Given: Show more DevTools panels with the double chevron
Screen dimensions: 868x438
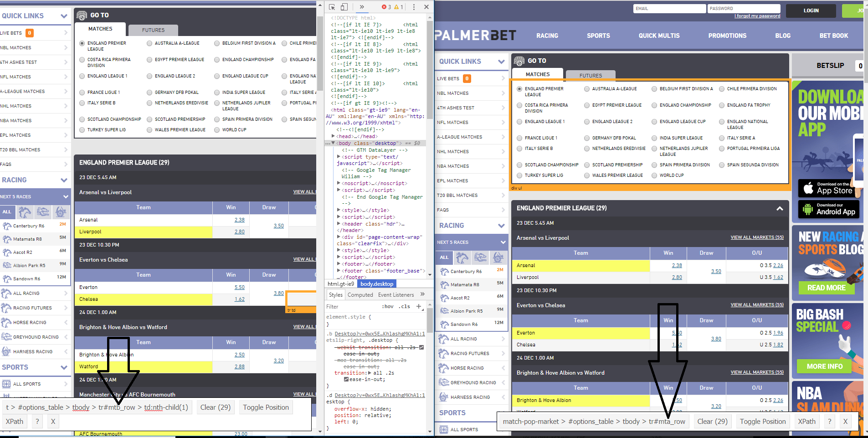Looking at the screenshot, I should point(361,7).
